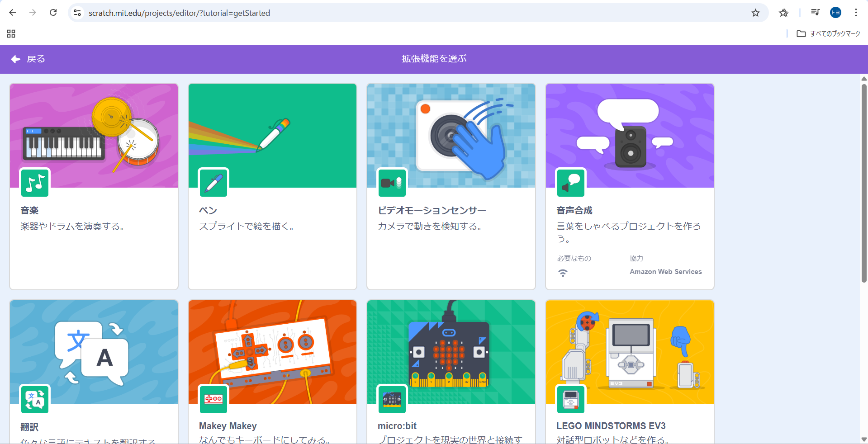Click the Translate extension badge icon
The image size is (868, 444).
coord(35,399)
